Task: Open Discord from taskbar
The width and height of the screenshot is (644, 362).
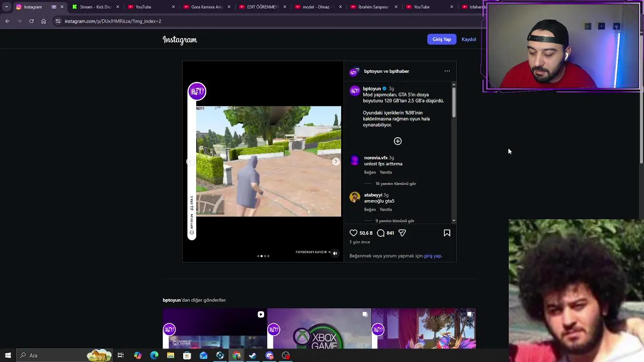Action: (x=269, y=355)
